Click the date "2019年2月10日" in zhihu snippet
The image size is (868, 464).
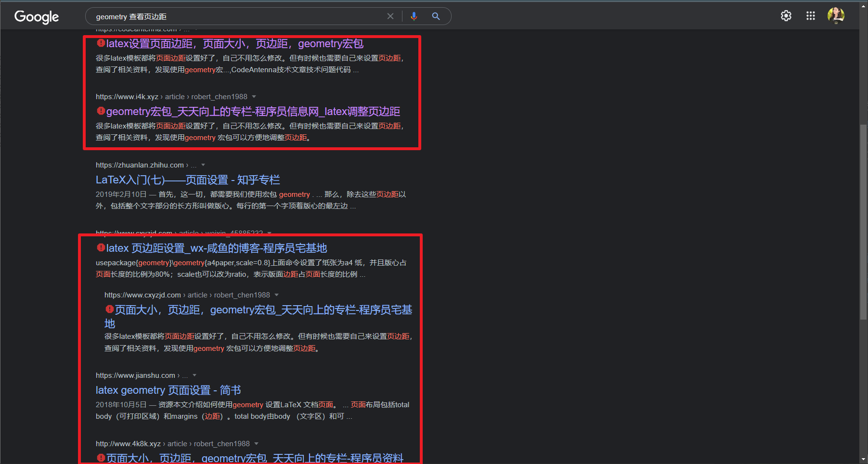[x=121, y=194]
